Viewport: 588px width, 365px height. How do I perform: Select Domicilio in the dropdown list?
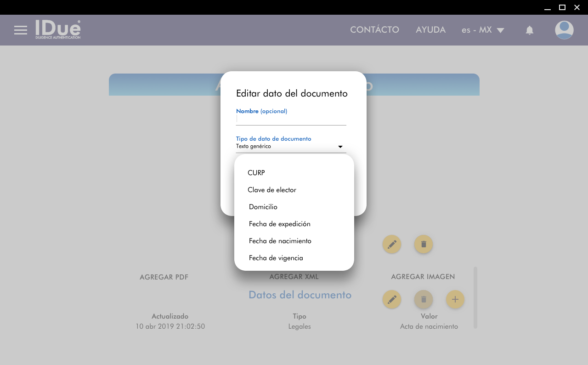263,207
